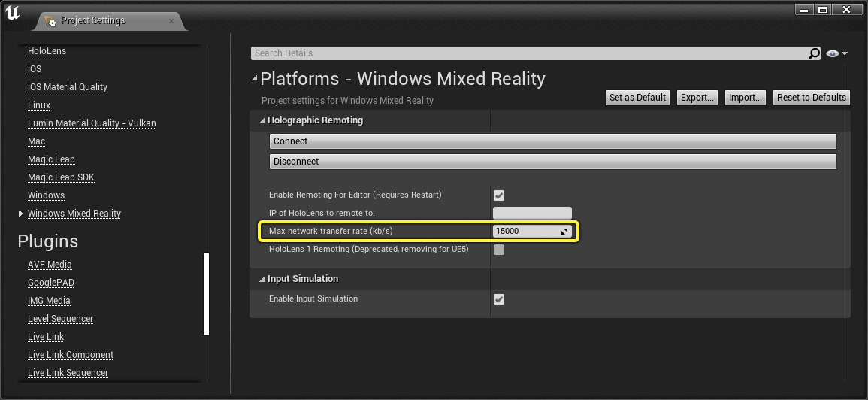Open AVF Media plugin settings
The height and width of the screenshot is (400, 868).
[50, 265]
